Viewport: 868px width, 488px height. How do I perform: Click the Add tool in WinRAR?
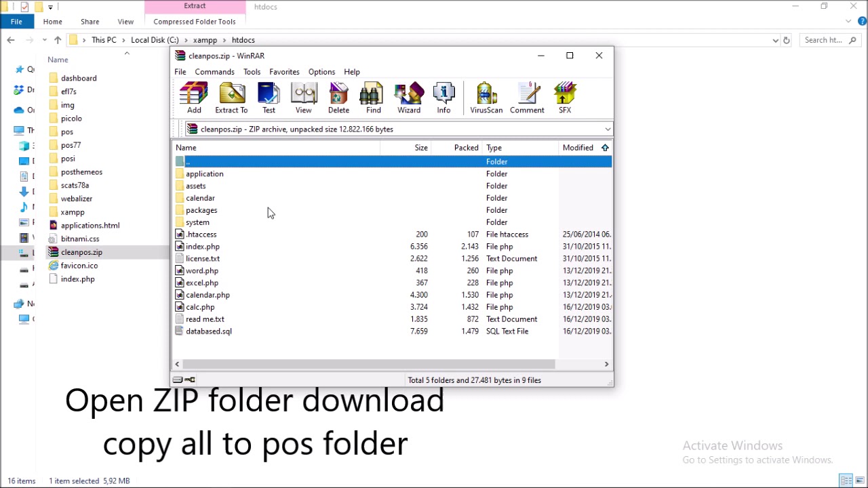coord(194,98)
